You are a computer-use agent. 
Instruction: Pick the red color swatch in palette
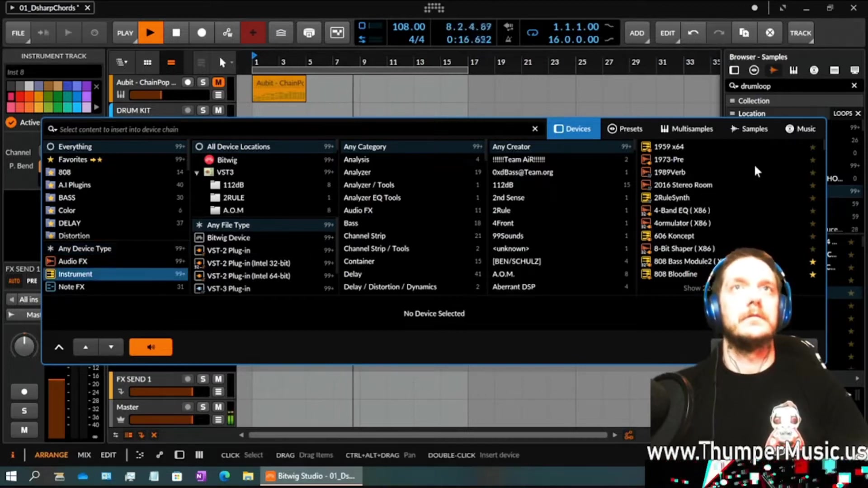20,97
